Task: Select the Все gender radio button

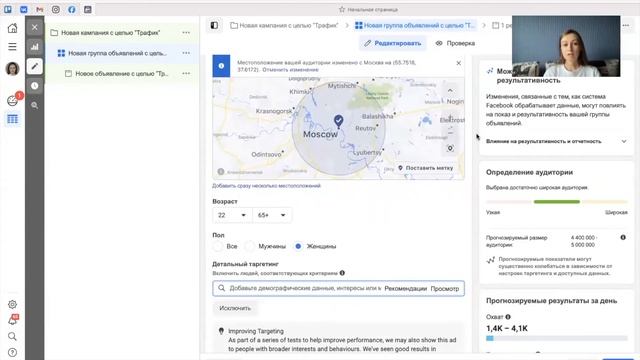Action: tap(218, 247)
